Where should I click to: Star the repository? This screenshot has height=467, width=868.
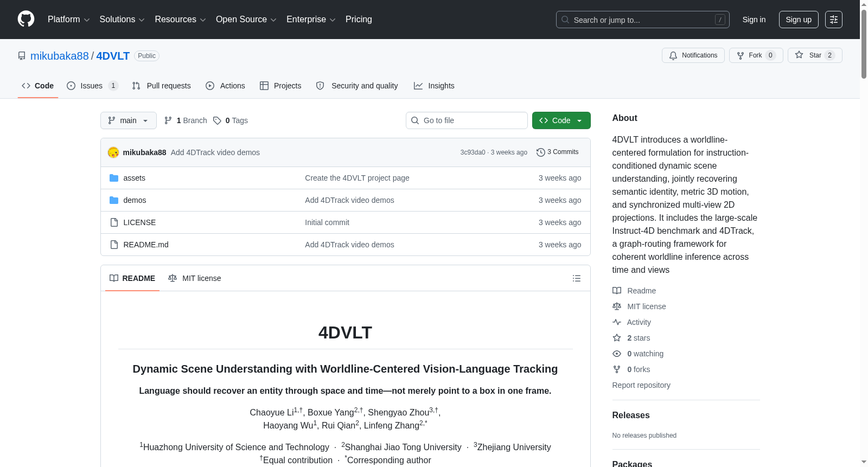pos(814,55)
